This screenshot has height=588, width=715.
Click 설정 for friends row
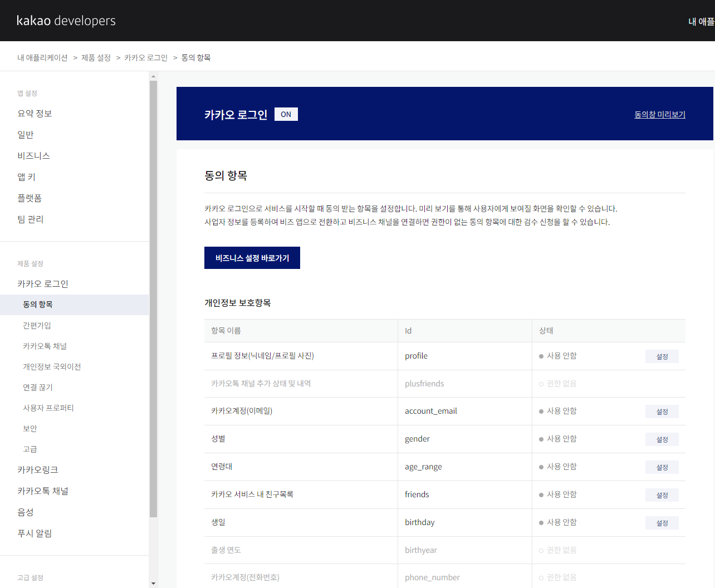click(x=662, y=495)
